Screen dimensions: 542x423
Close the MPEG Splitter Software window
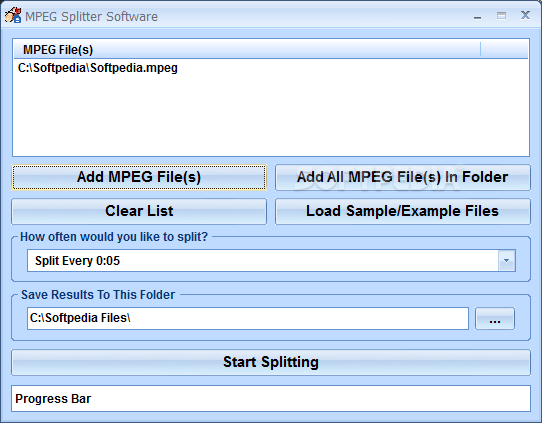525,15
